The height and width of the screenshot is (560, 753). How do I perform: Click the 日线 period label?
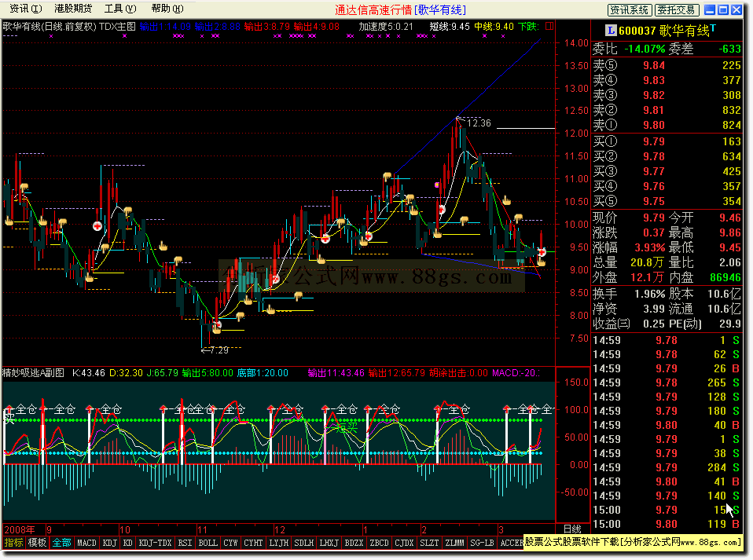pyautogui.click(x=572, y=529)
